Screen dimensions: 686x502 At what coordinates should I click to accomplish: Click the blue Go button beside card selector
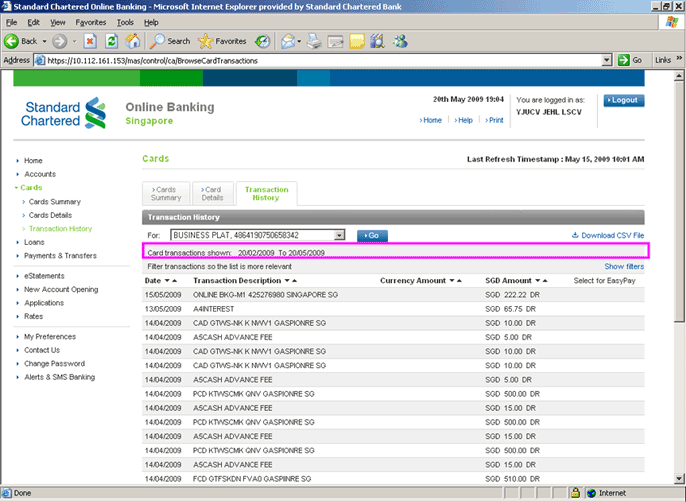tap(372, 235)
